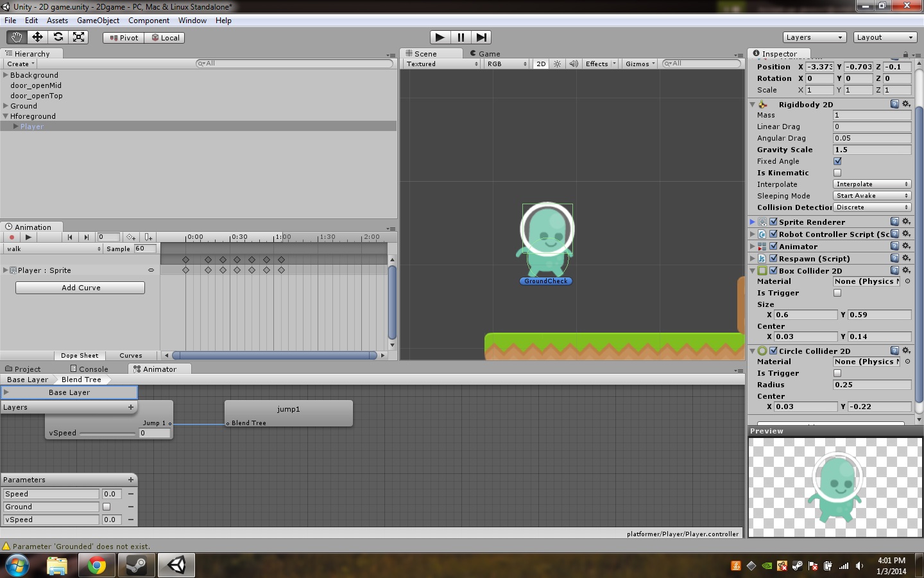
Task: Open Rigidbody 2D help icon
Action: (894, 104)
